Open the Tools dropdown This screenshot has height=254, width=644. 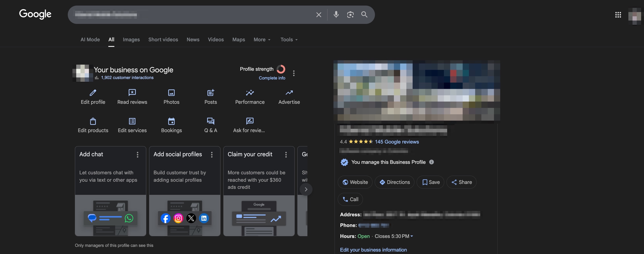click(289, 40)
